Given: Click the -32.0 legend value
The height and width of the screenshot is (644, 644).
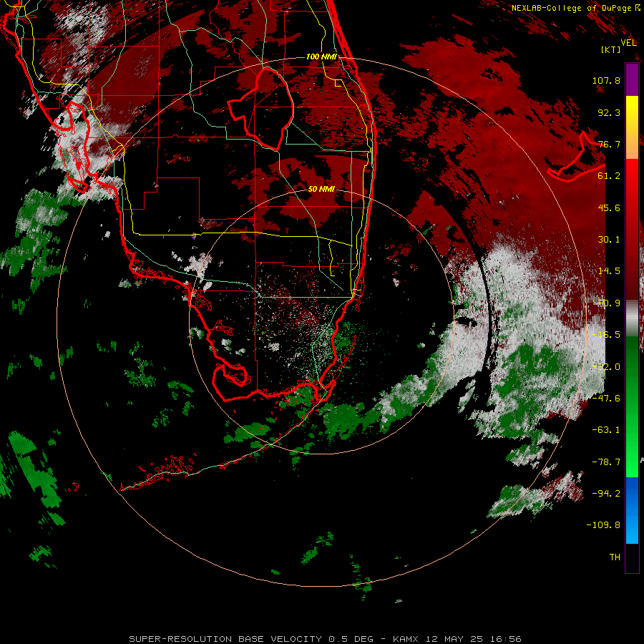Looking at the screenshot, I should click(606, 367).
